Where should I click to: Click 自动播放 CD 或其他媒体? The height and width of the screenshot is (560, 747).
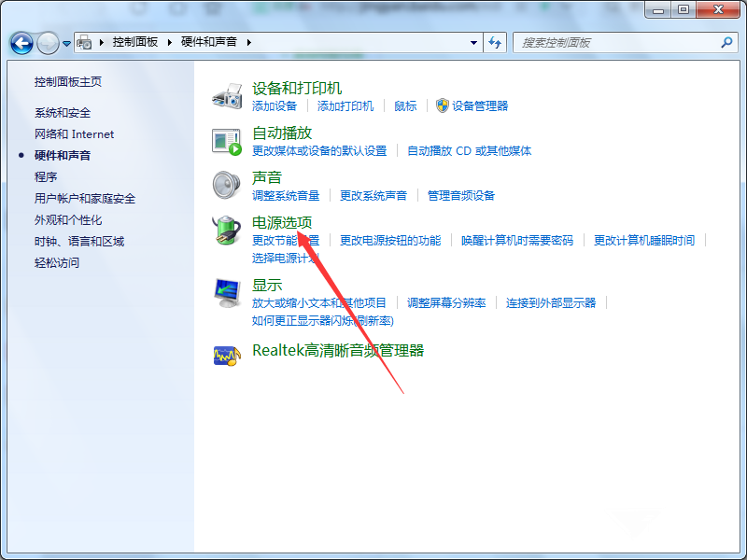(470, 151)
